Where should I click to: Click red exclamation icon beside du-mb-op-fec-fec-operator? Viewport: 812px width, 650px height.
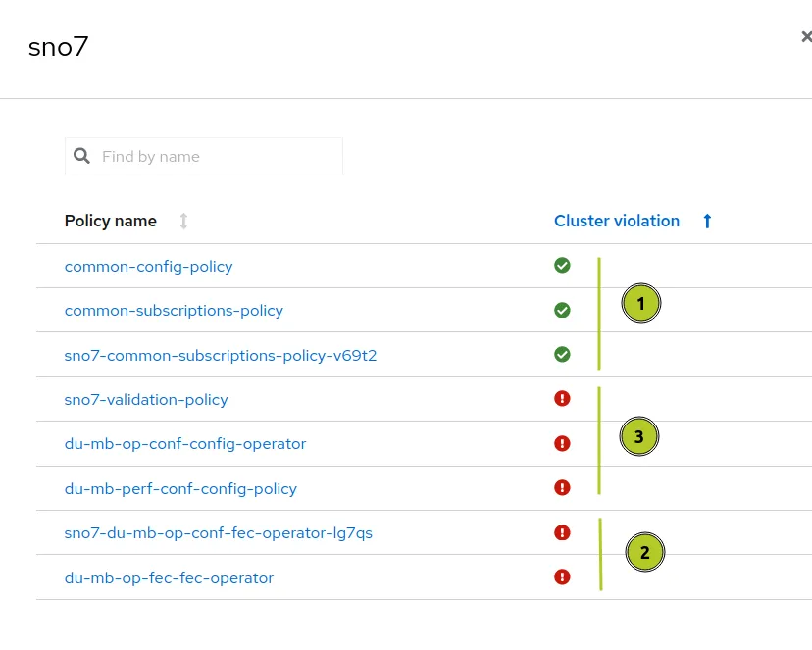tap(562, 576)
